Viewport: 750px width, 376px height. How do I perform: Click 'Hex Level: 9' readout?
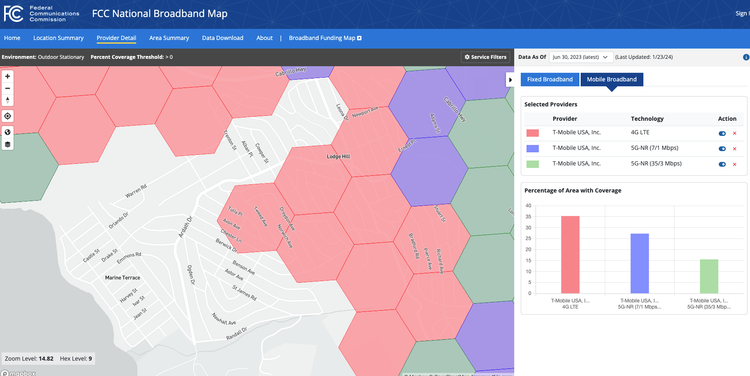point(76,358)
